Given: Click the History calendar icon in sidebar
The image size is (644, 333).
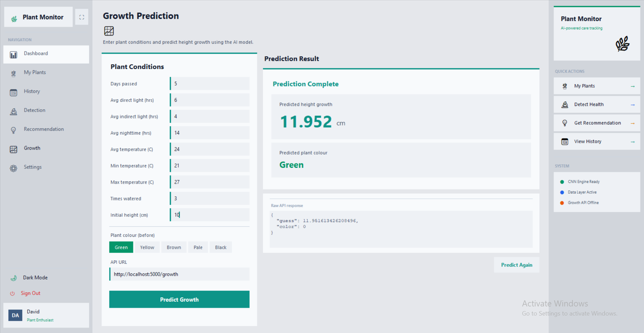Looking at the screenshot, I should point(13,93).
